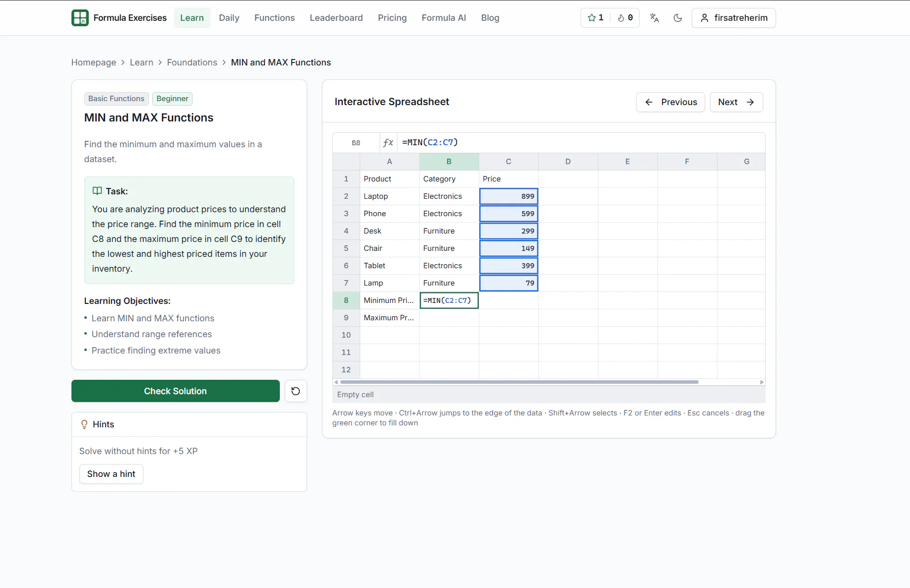Image resolution: width=910 pixels, height=588 pixels.
Task: Click the Empty cell status bar
Action: (549, 395)
